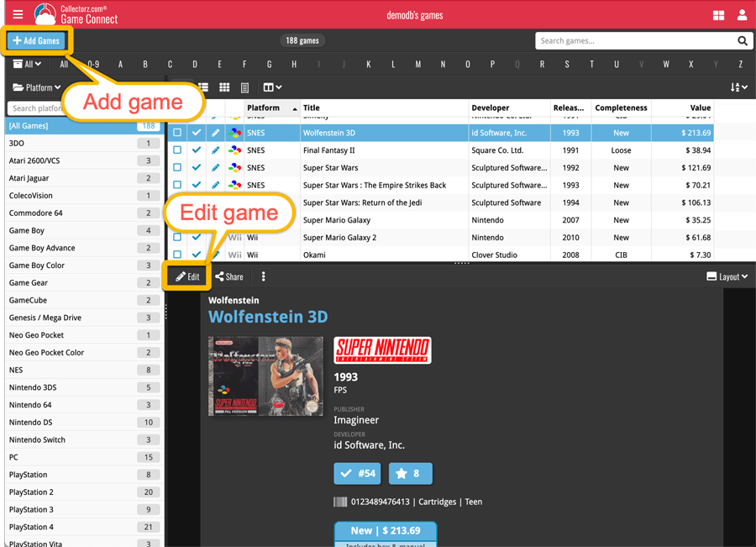Viewport: 756px width, 547px height.
Task: Tick the checkbox for Okami
Action: click(x=177, y=255)
